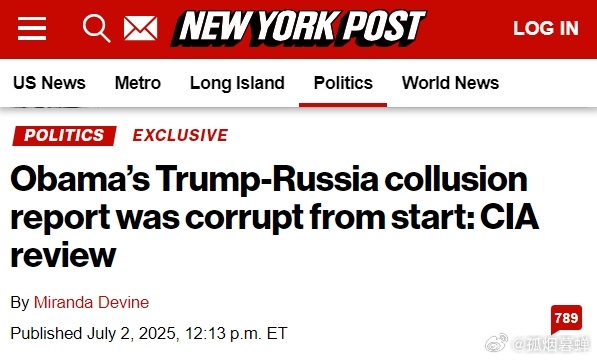This screenshot has width=597, height=360.
Task: Go to the US News section
Action: [49, 83]
